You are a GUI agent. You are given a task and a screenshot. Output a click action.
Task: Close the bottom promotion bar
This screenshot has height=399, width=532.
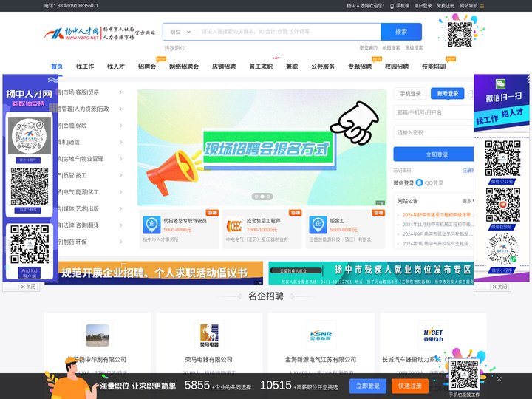point(499,378)
